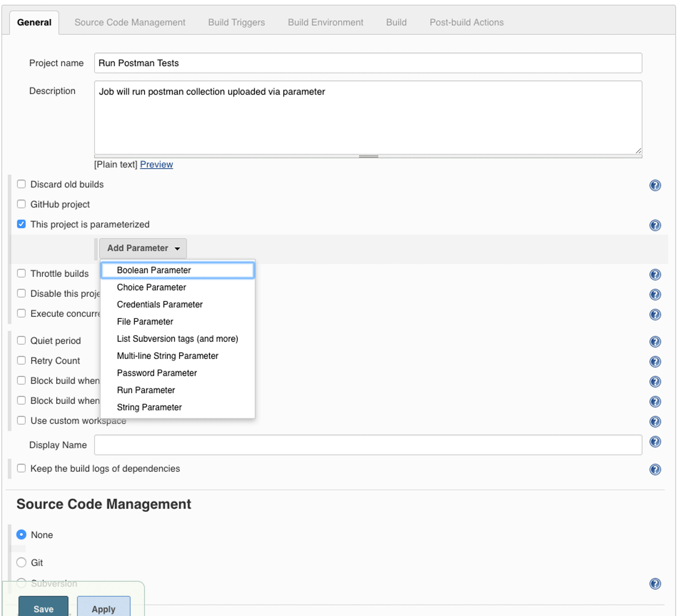Open help for Discard old builds
The width and height of the screenshot is (685, 616).
(x=655, y=185)
